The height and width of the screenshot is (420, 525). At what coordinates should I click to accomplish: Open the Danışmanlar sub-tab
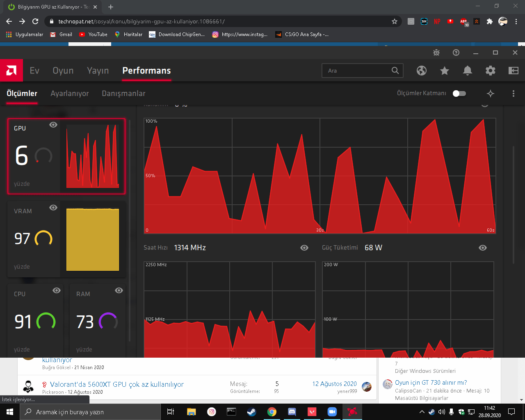[123, 94]
